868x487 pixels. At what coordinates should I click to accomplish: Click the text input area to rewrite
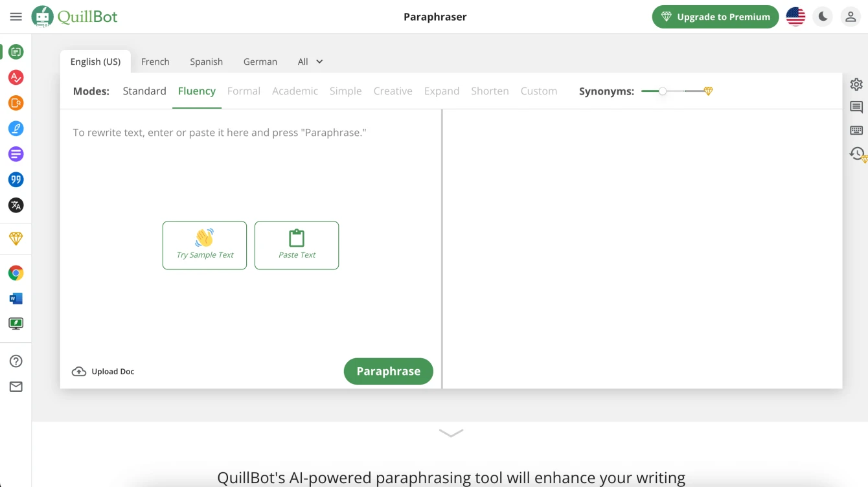click(x=251, y=133)
